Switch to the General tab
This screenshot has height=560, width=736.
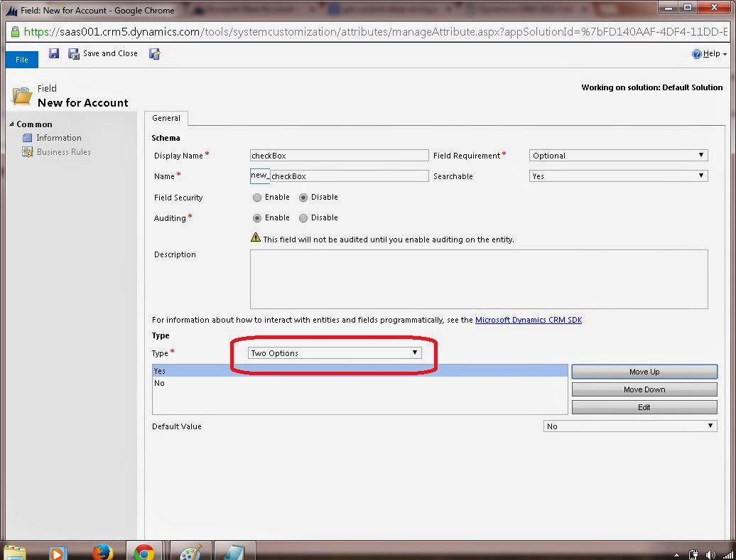[x=166, y=118]
